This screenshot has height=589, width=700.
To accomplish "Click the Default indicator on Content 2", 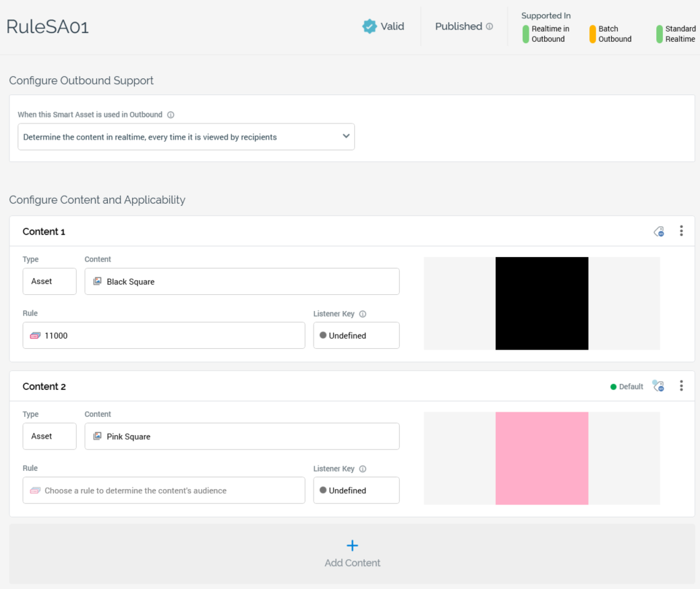I will (x=626, y=387).
